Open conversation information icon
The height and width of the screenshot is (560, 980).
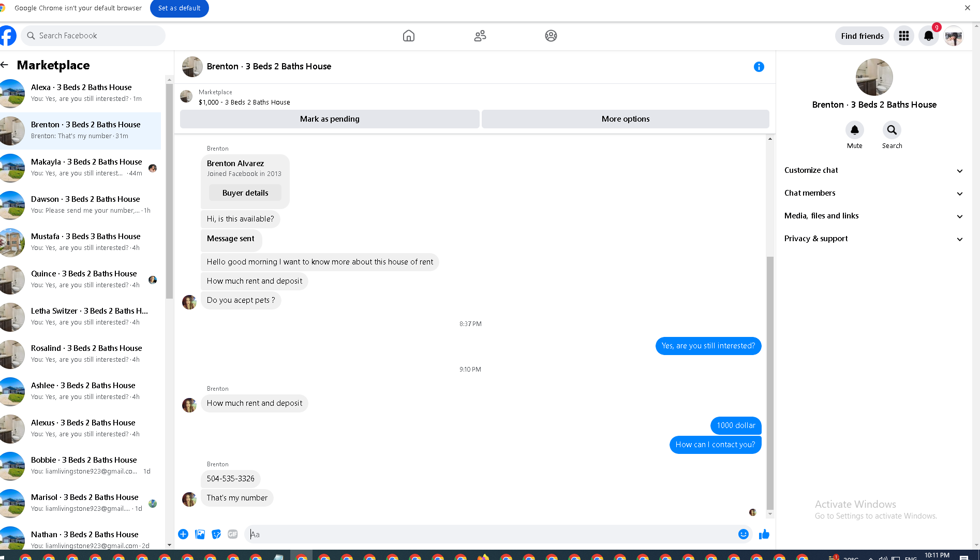click(x=759, y=67)
